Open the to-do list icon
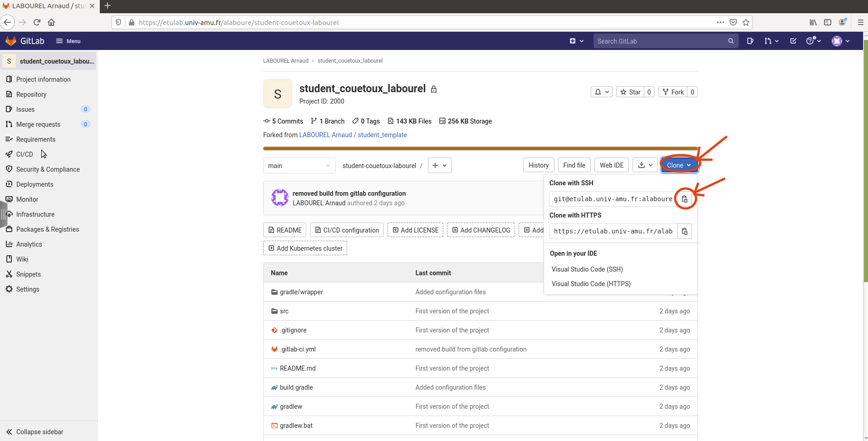Image resolution: width=868 pixels, height=441 pixels. click(793, 41)
